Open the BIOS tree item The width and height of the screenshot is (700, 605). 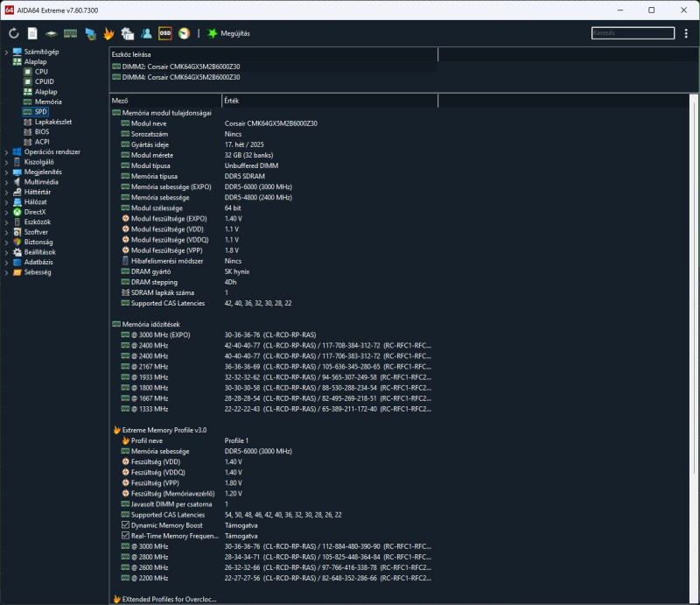42,132
